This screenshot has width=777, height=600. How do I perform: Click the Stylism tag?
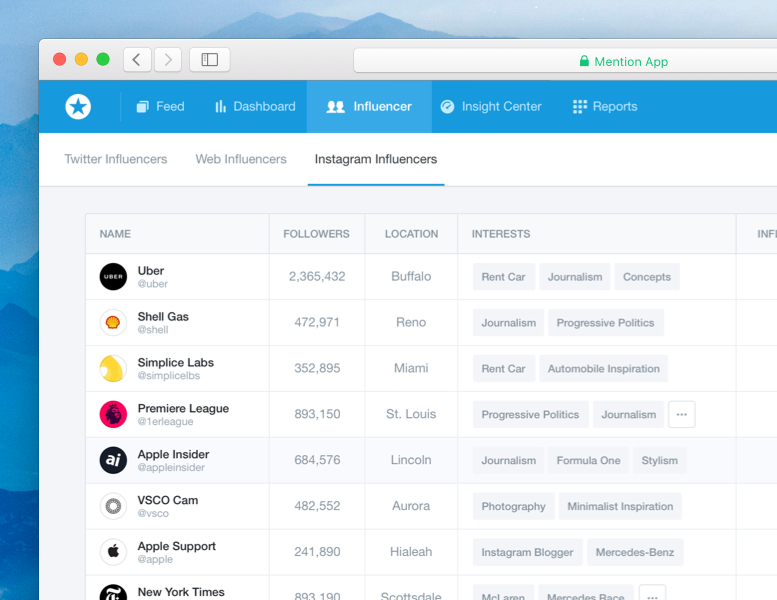pos(660,461)
